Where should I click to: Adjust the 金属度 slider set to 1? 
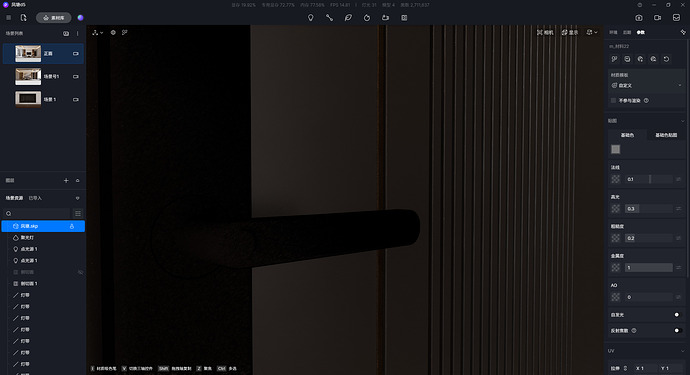649,268
